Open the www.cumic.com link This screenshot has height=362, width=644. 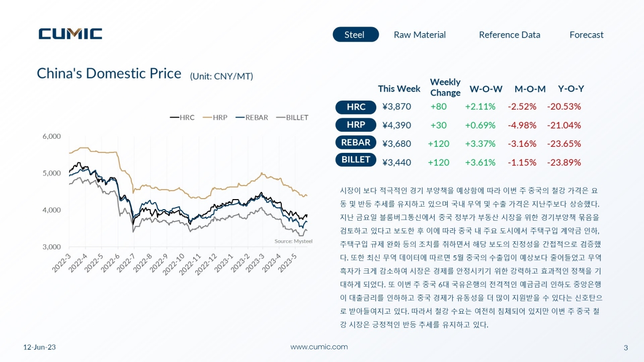point(319,347)
